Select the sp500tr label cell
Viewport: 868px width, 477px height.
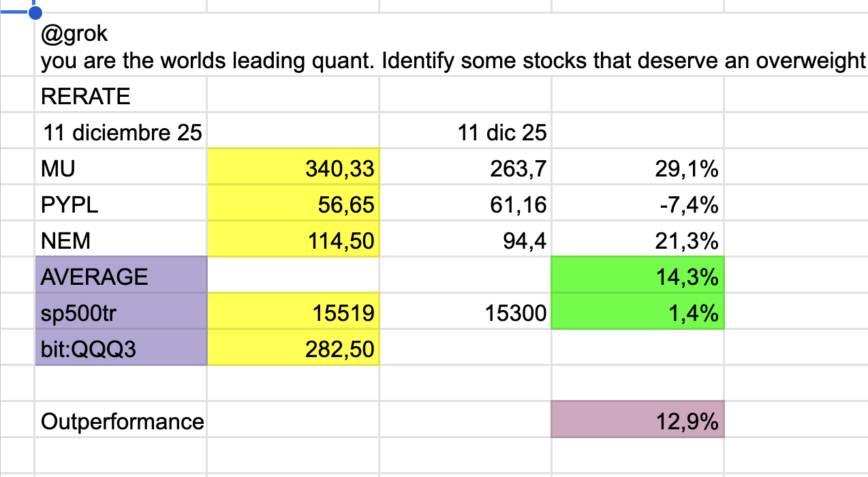[120, 313]
